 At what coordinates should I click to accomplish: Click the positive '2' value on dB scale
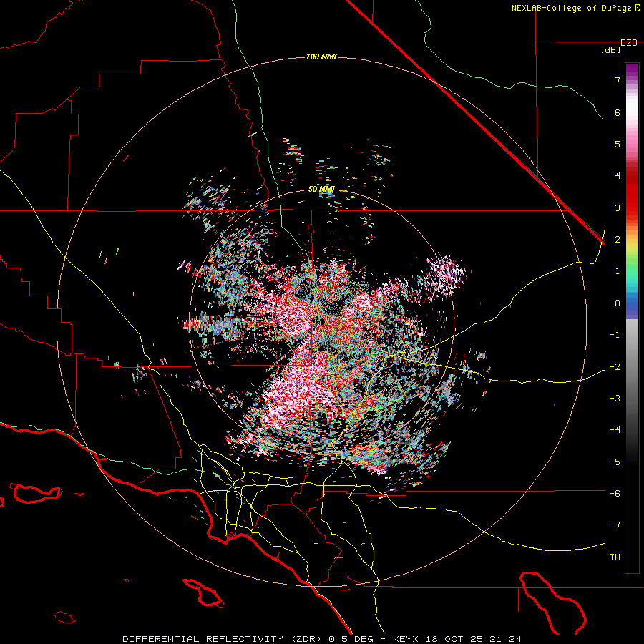618,240
